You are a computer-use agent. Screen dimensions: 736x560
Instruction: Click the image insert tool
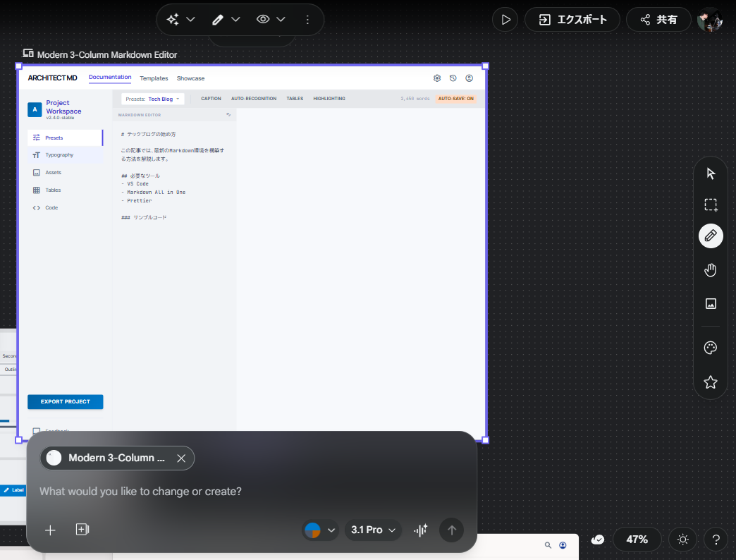[x=711, y=303]
